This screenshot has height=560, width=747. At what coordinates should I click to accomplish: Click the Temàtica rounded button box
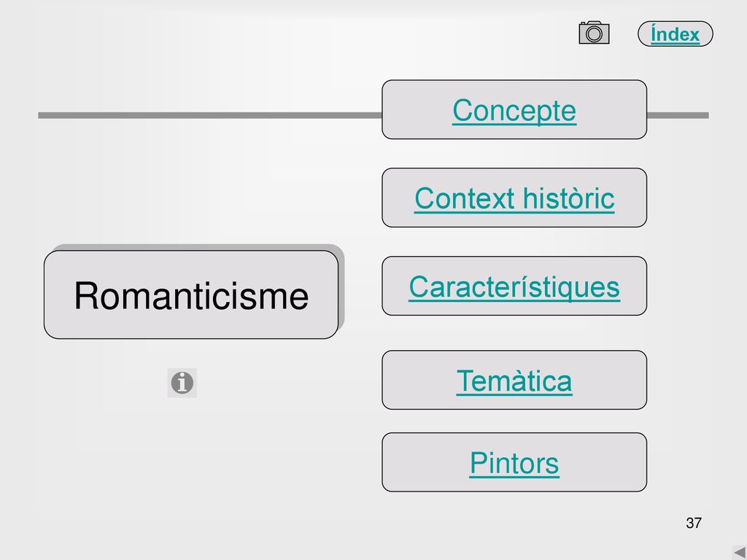514,380
